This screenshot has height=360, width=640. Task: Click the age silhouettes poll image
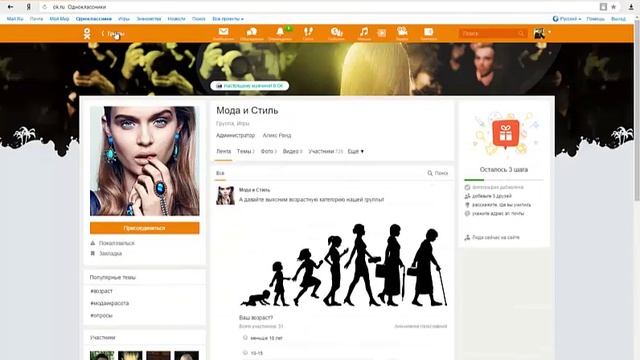point(344,264)
